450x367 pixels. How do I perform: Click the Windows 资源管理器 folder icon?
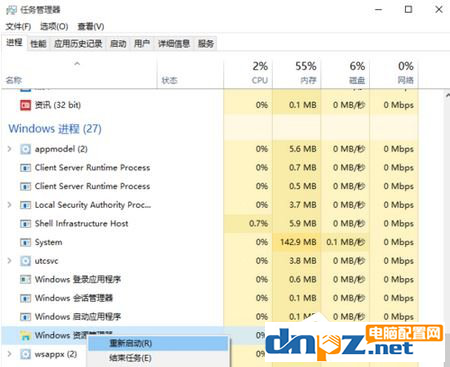point(25,336)
